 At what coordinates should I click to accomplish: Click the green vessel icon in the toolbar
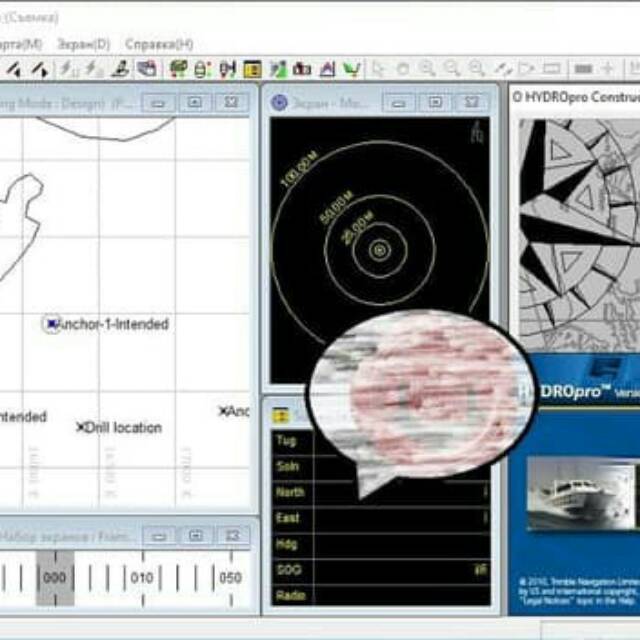pyautogui.click(x=178, y=69)
